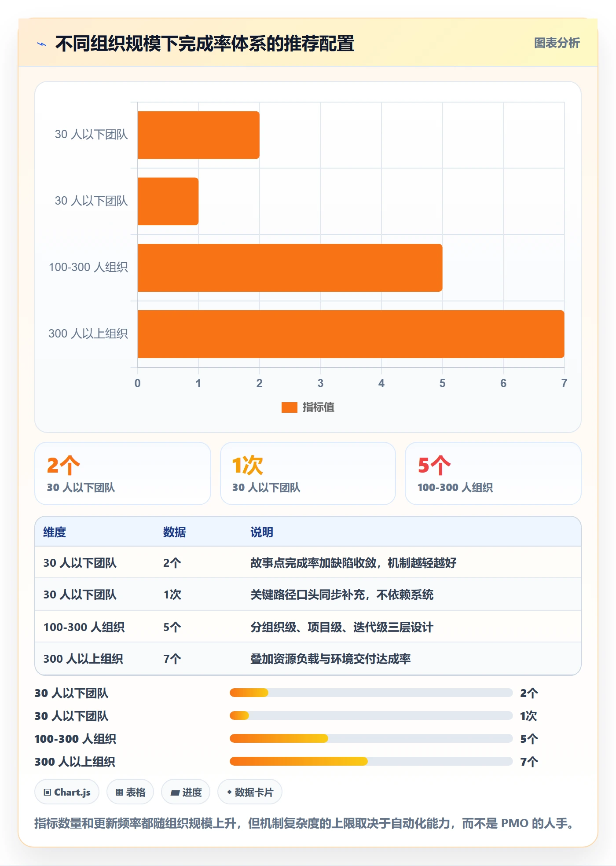Click the progress bar labeled 5个

[x=371, y=738]
